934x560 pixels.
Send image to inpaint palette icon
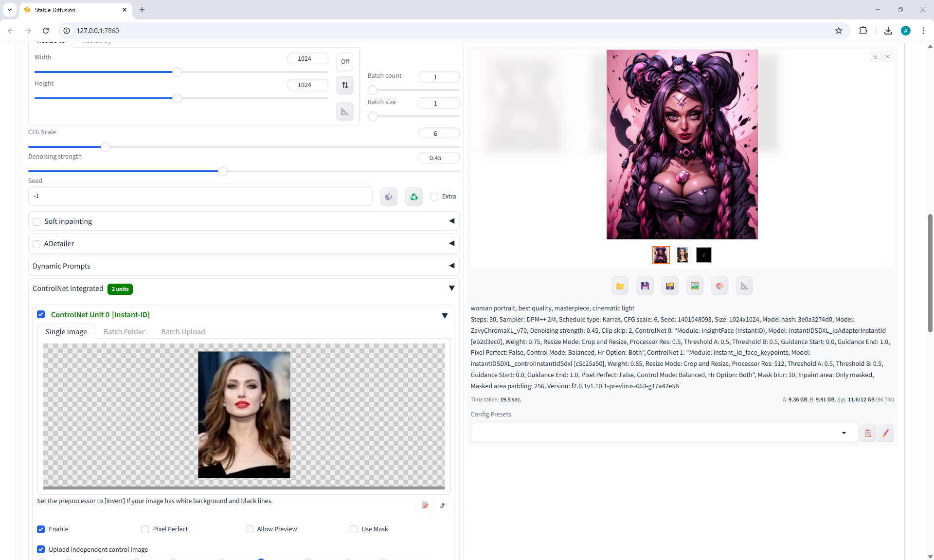tap(719, 286)
